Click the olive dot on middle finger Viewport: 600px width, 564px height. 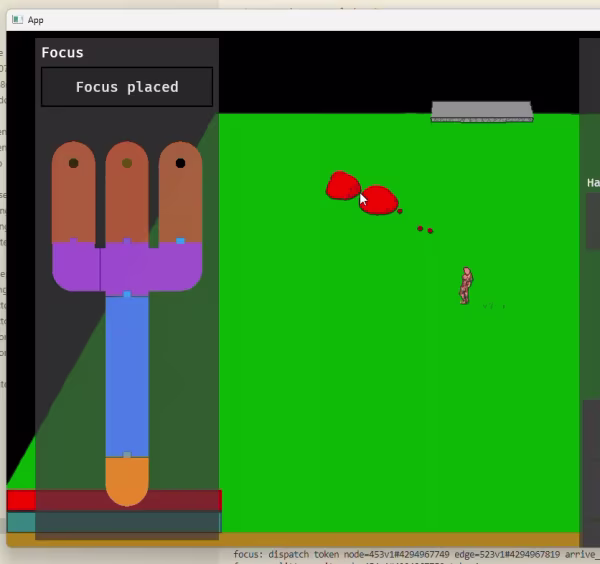tap(127, 163)
